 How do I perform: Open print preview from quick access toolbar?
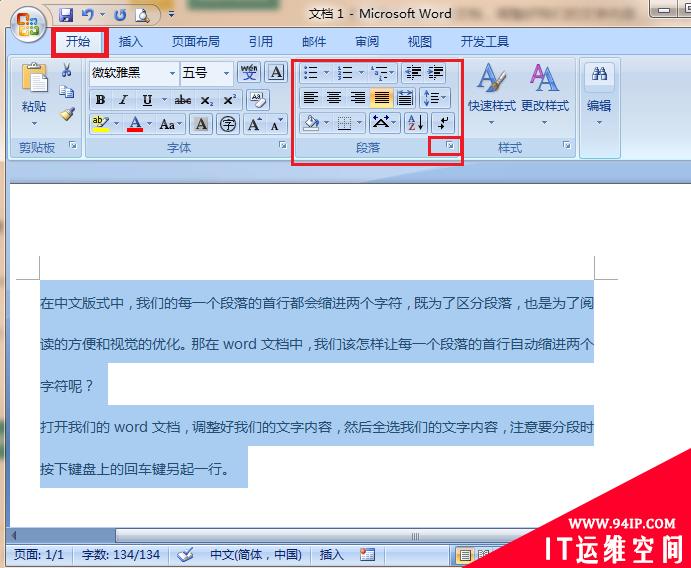(142, 15)
